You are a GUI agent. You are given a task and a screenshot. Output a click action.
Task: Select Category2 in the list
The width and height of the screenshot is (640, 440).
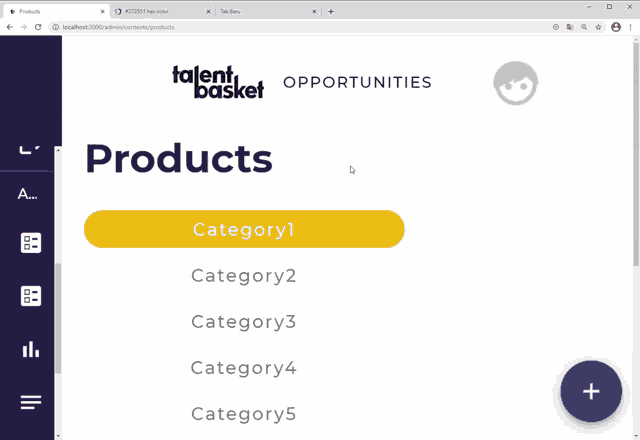[x=244, y=276]
